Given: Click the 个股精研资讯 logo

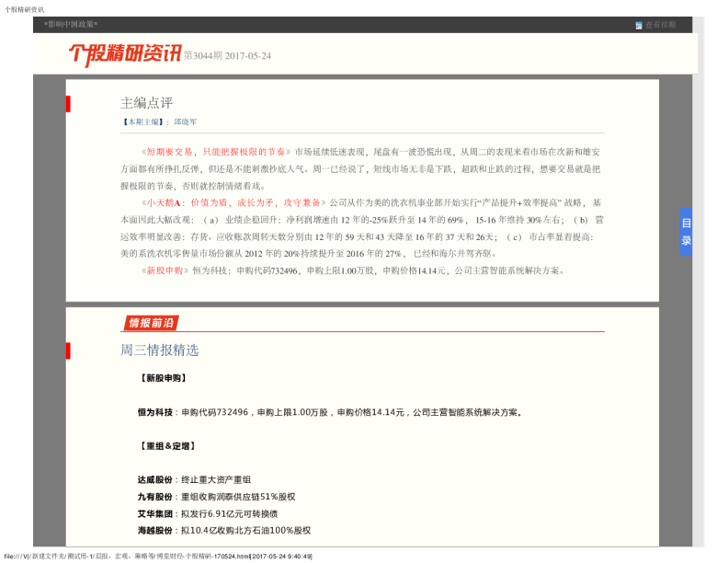Looking at the screenshot, I should point(125,54).
